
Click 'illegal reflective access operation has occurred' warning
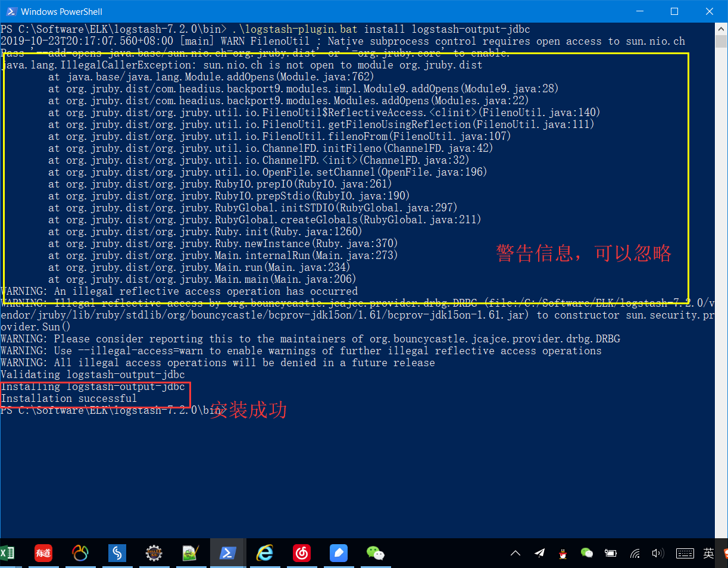(179, 291)
